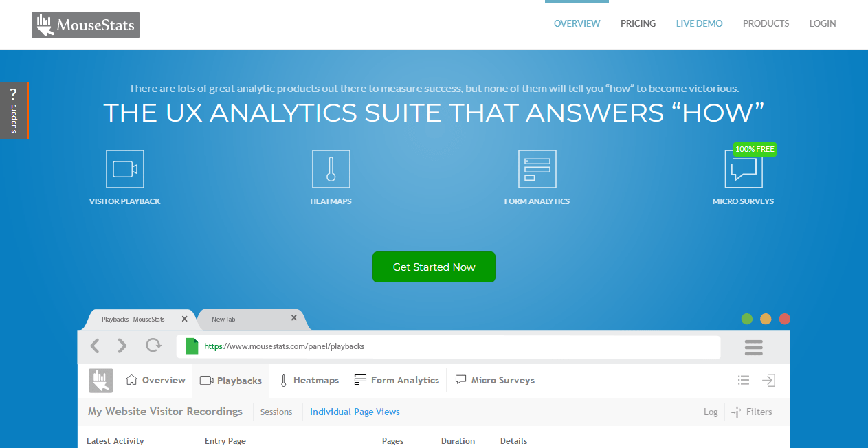Click the panel logout arrow icon
Screen dimensions: 868x448
click(769, 380)
